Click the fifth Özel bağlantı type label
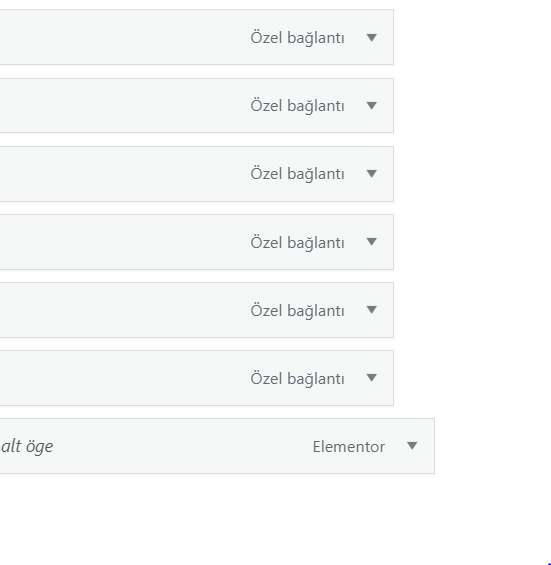The width and height of the screenshot is (551, 565). (297, 311)
